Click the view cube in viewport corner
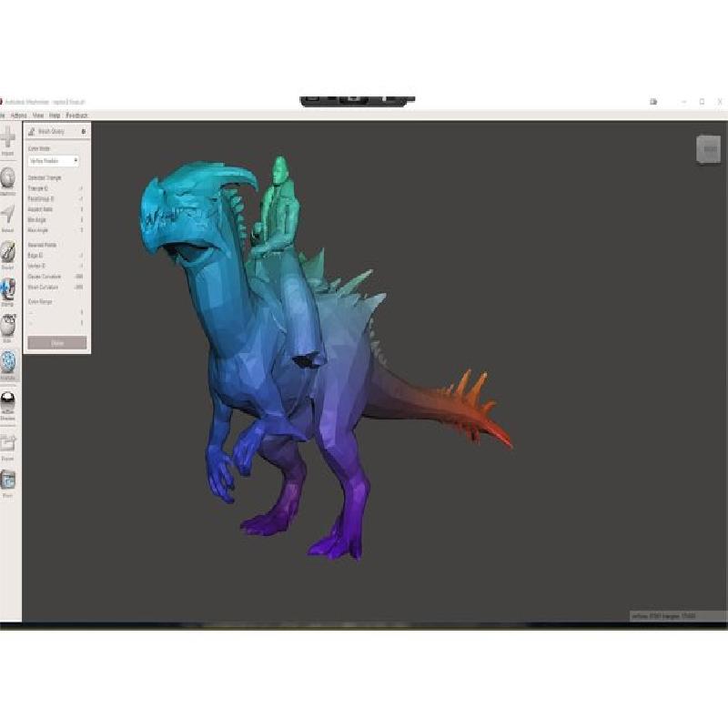728x728 pixels. tap(708, 149)
